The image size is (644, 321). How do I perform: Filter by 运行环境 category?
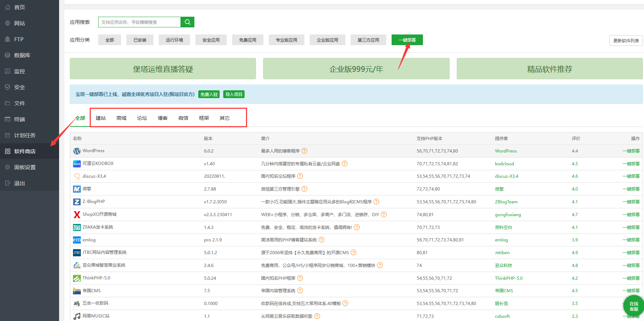[x=174, y=40]
